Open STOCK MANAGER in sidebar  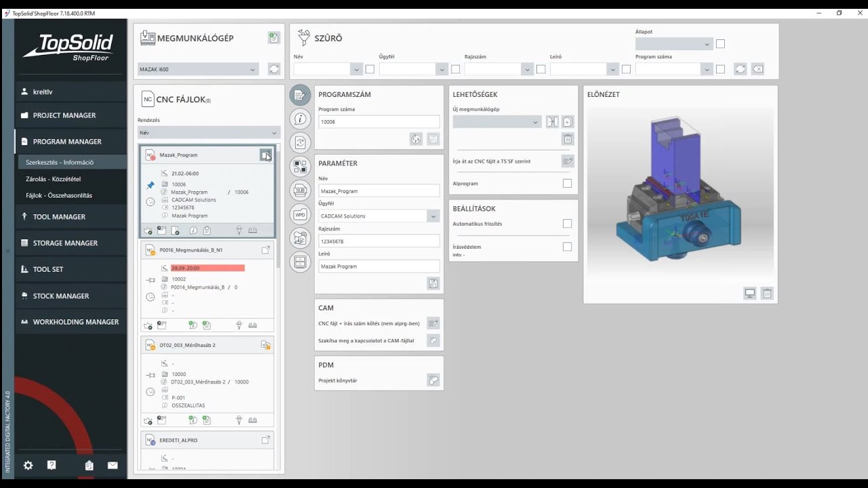pyautogui.click(x=71, y=296)
